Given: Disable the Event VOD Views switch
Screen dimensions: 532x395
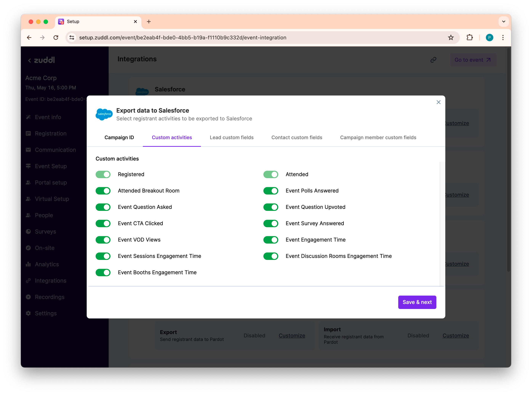Looking at the screenshot, I should [x=103, y=240].
